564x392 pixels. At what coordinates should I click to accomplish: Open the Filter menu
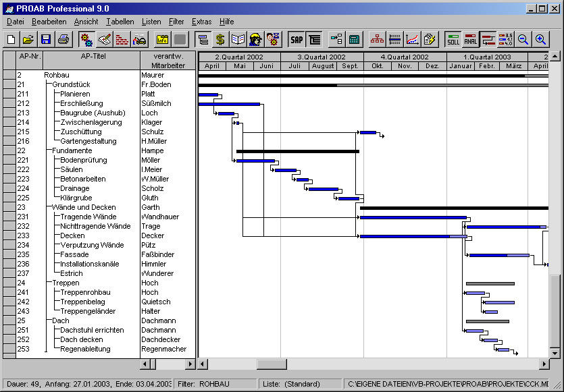(176, 22)
